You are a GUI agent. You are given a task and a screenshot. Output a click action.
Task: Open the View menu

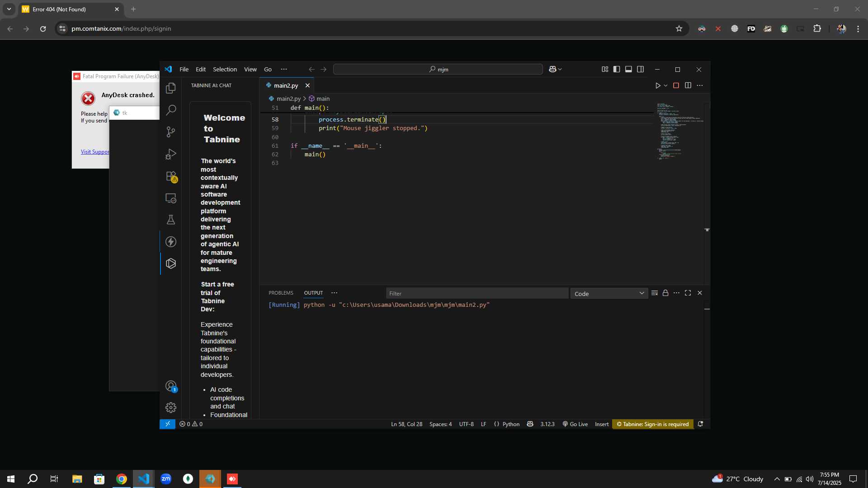tap(250, 69)
